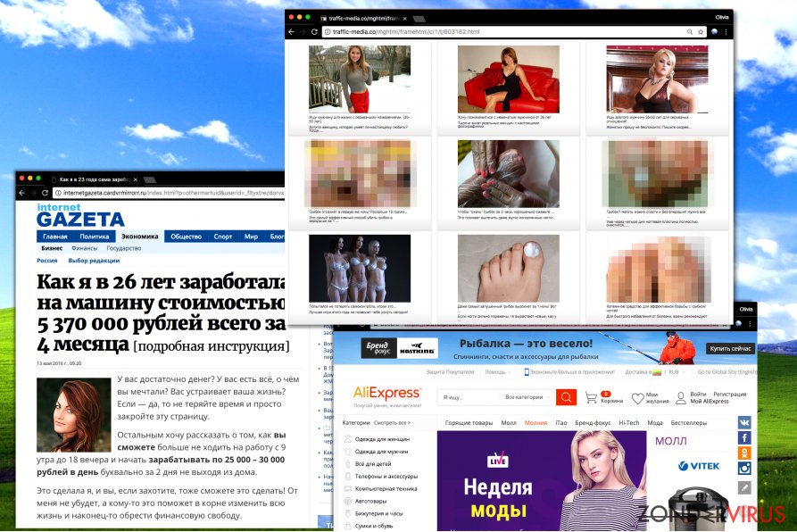Screen dimensions: 797x532
Task: Click 'Защита Покупателя' link
Action: [x=450, y=372]
